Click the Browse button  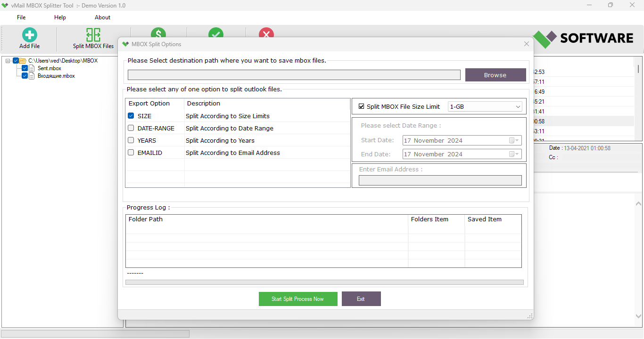(495, 75)
